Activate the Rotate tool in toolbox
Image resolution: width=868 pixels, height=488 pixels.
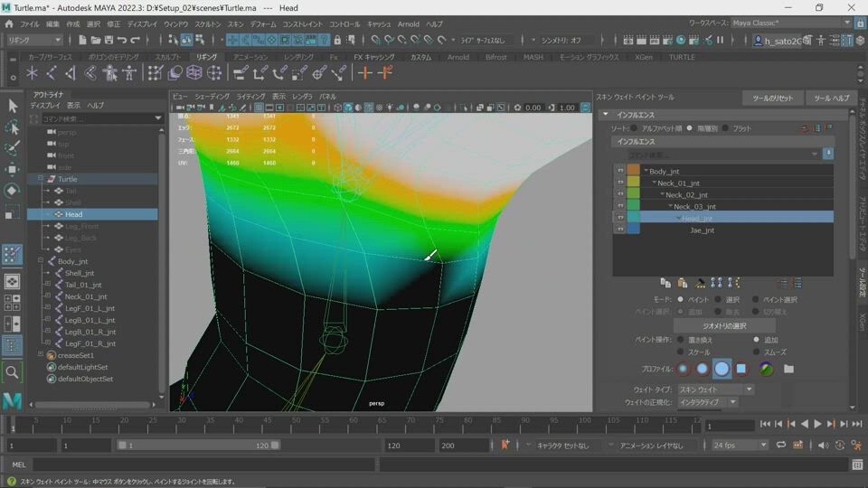click(13, 191)
